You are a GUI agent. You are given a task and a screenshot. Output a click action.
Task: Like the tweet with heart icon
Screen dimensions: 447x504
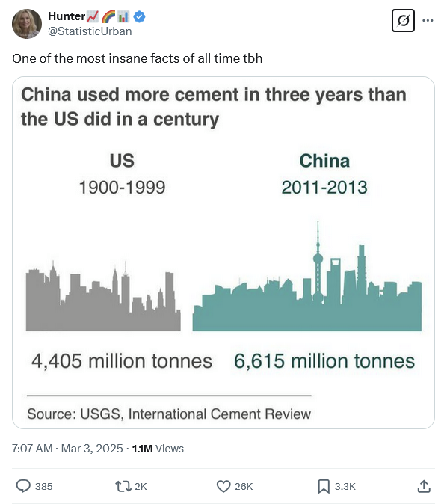click(x=223, y=486)
